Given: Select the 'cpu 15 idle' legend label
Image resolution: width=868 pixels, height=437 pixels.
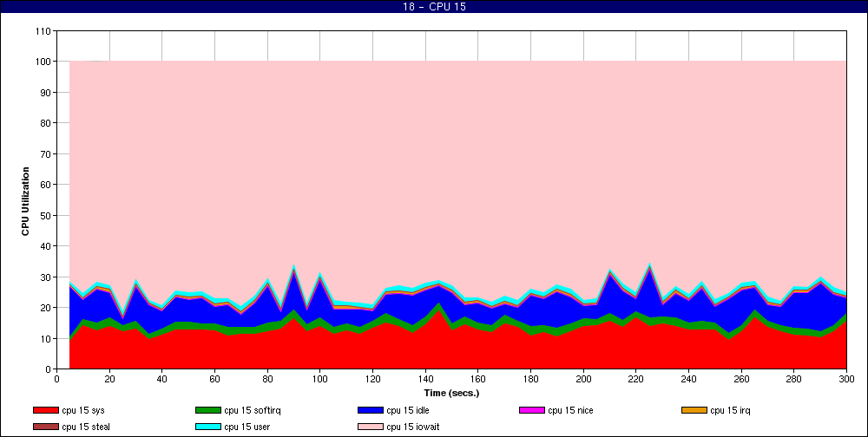Looking at the screenshot, I should 407,410.
